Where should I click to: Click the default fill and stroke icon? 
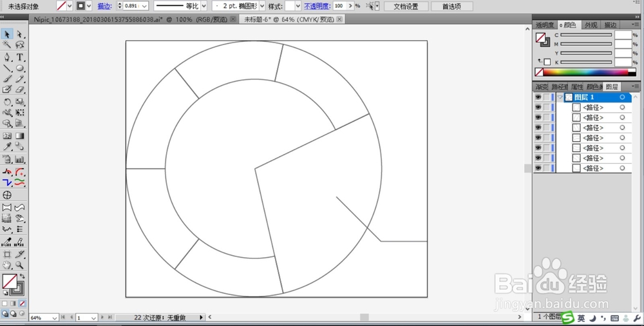[x=5, y=292]
